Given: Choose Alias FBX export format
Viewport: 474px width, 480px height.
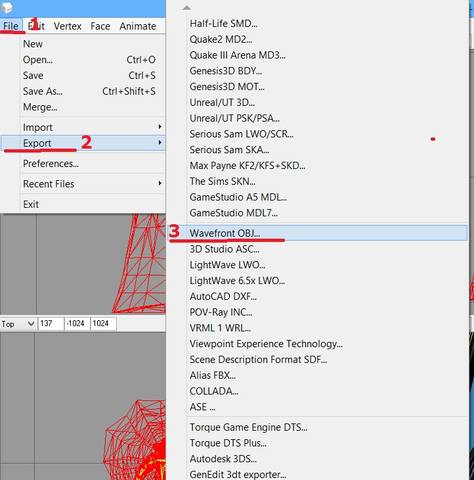Looking at the screenshot, I should [317, 375].
